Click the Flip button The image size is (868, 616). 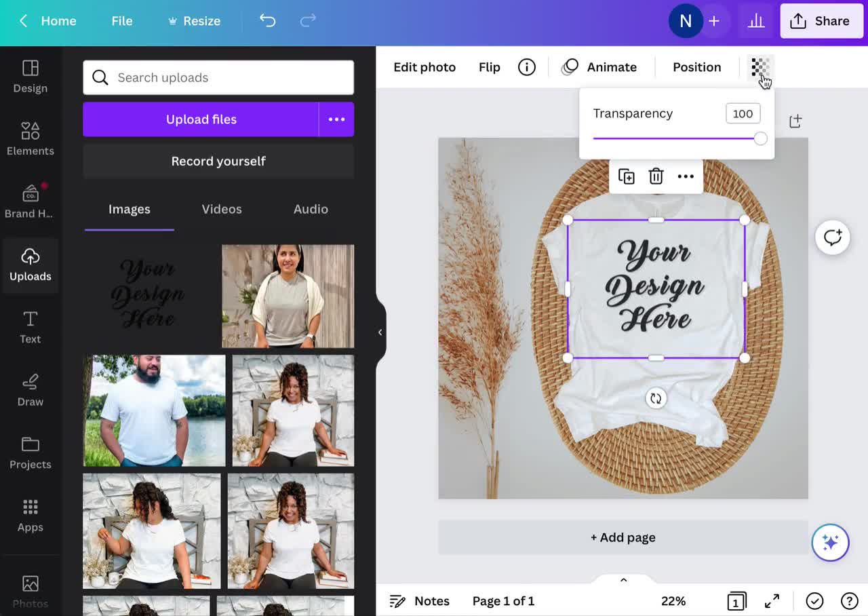490,67
